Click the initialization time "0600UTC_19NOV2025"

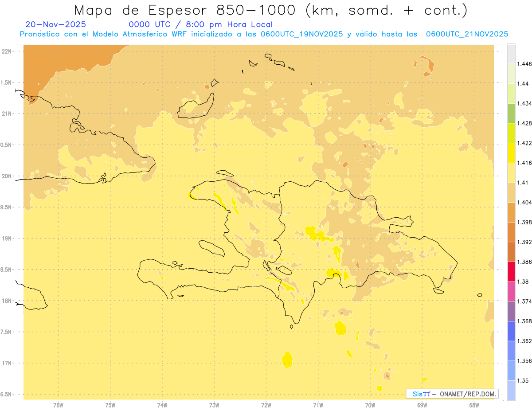click(x=302, y=34)
